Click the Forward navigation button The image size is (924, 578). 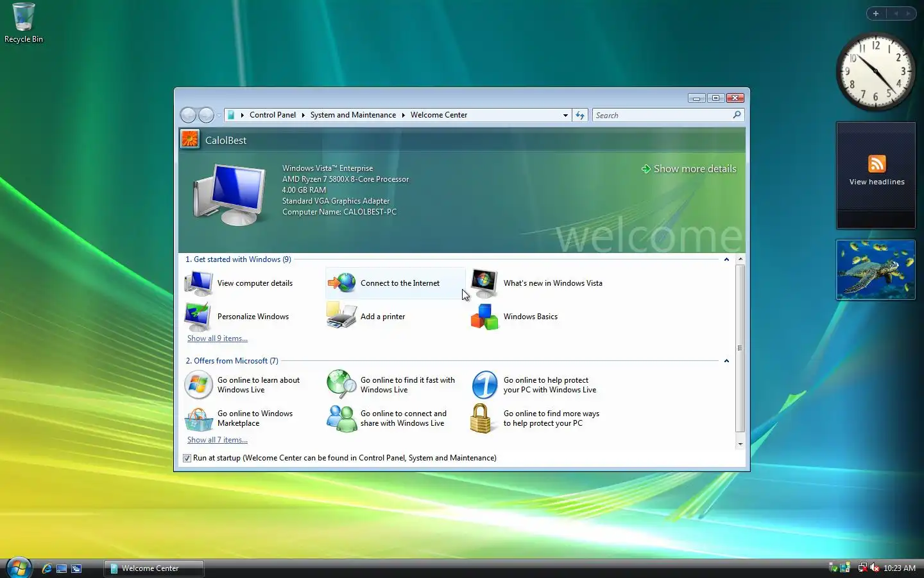206,115
